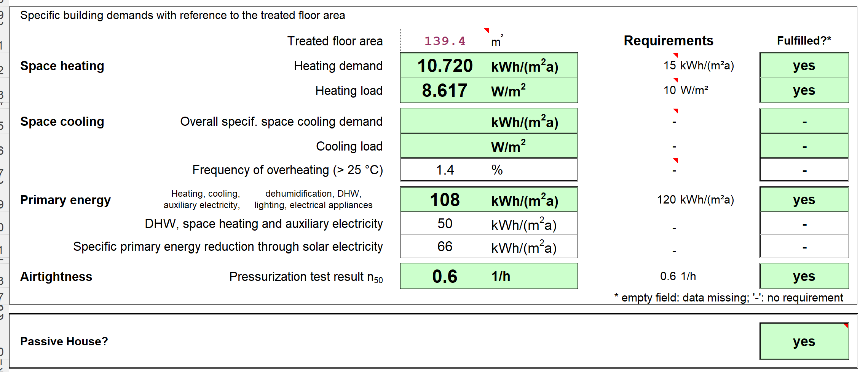Click red comment marker on Passive House cell
Image resolution: width=868 pixels, height=372 pixels.
pos(846,325)
